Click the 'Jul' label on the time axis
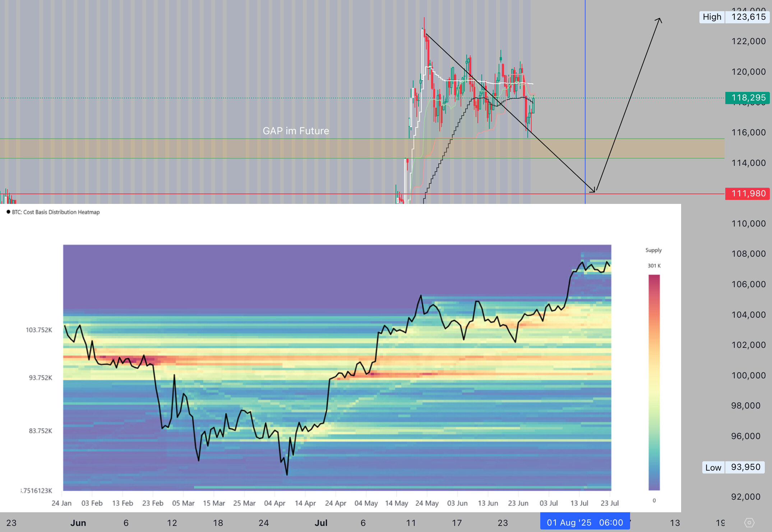The image size is (772, 532). [x=321, y=523]
